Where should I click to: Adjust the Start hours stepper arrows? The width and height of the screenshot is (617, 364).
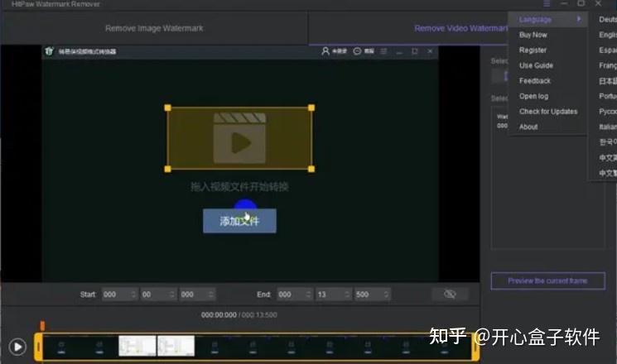click(x=133, y=295)
